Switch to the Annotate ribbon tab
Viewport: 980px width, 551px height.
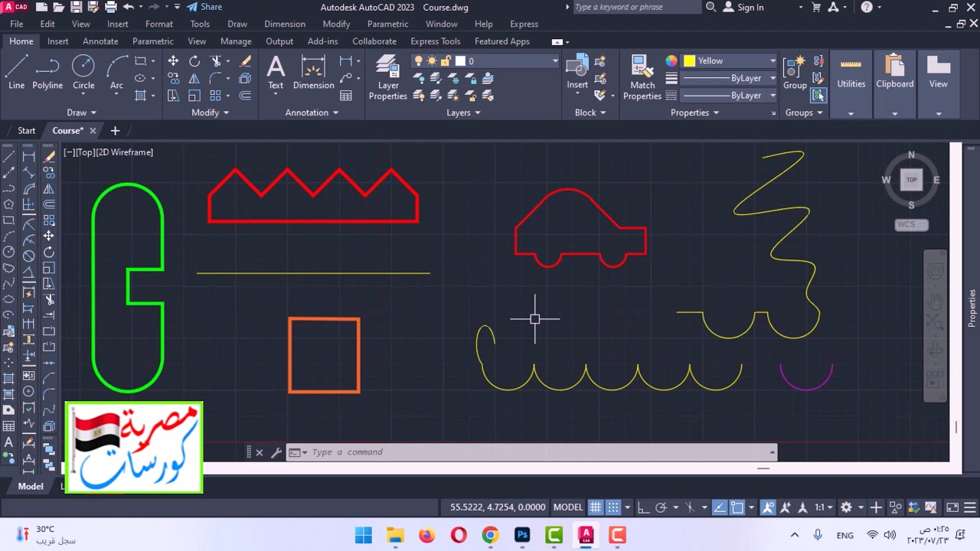click(x=100, y=41)
